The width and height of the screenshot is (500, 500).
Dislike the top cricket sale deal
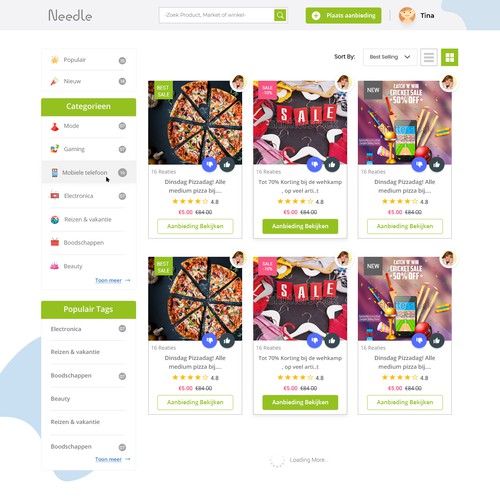[x=419, y=164]
